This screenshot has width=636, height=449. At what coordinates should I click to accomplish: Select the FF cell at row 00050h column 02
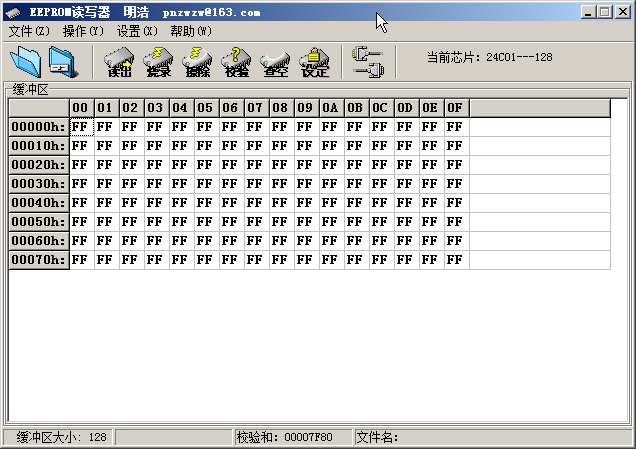coord(132,221)
